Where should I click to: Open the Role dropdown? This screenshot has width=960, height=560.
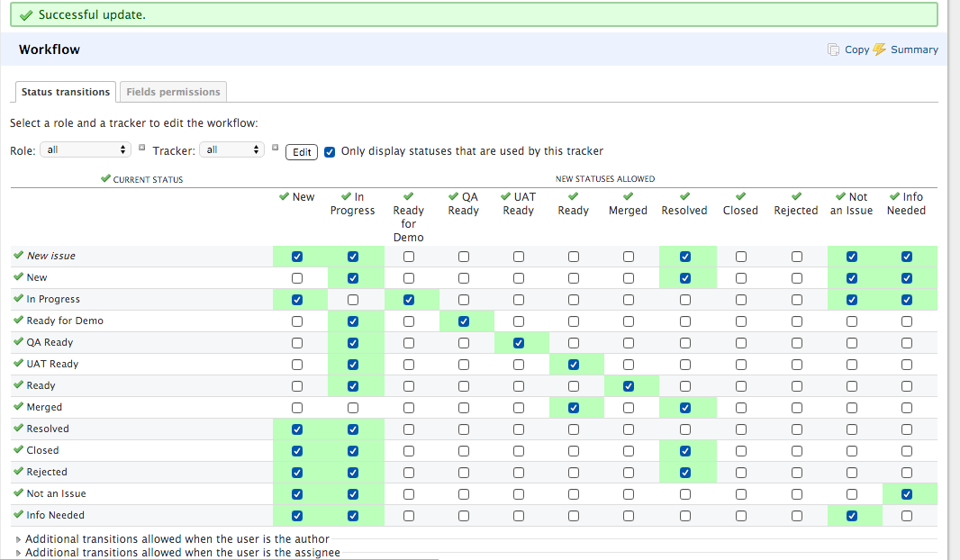86,150
